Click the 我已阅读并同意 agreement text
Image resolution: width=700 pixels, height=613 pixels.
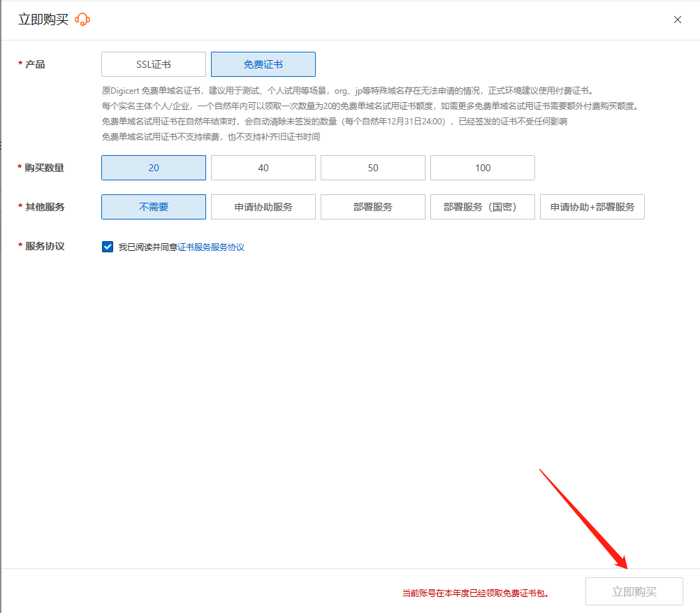click(147, 247)
